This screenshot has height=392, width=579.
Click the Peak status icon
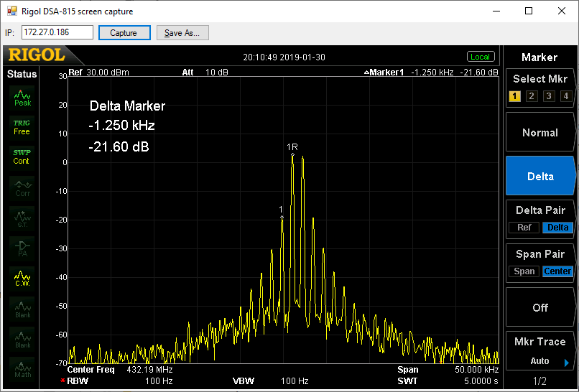coord(22,98)
